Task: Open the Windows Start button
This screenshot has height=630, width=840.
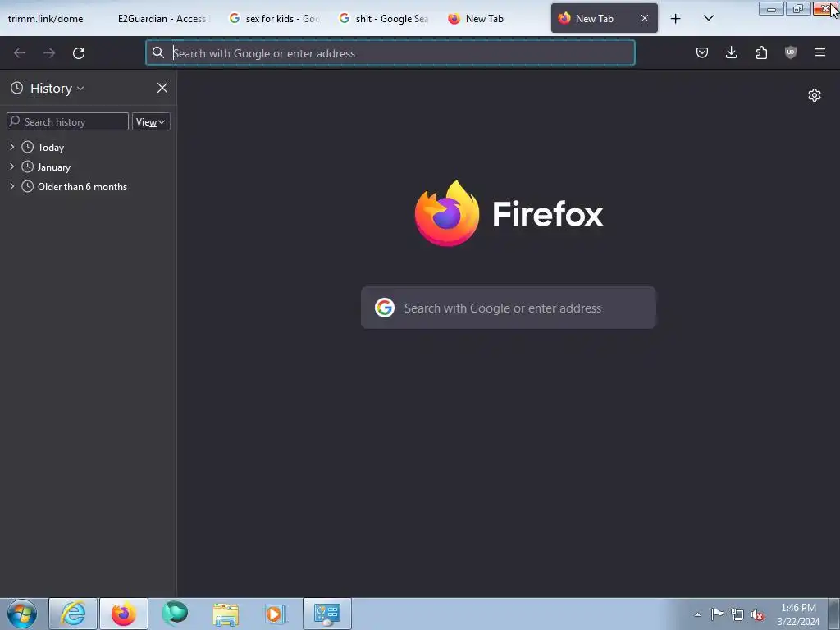Action: [22, 614]
